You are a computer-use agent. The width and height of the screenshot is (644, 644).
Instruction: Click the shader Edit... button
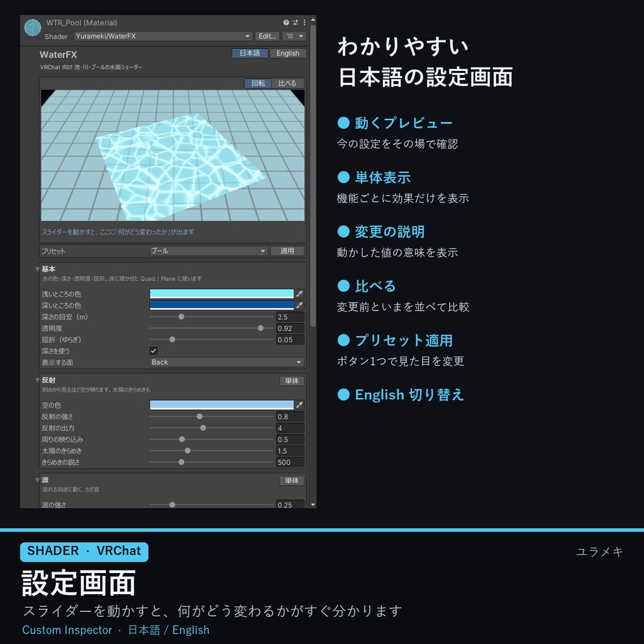[x=267, y=36]
